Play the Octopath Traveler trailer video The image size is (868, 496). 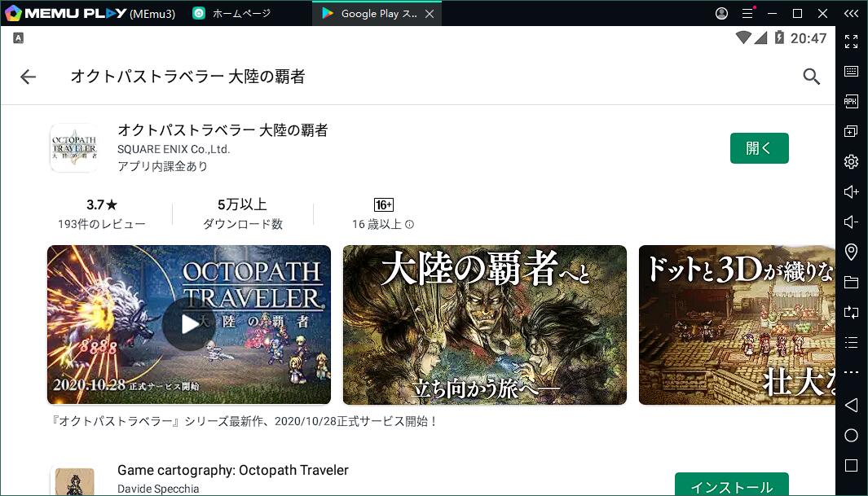189,325
